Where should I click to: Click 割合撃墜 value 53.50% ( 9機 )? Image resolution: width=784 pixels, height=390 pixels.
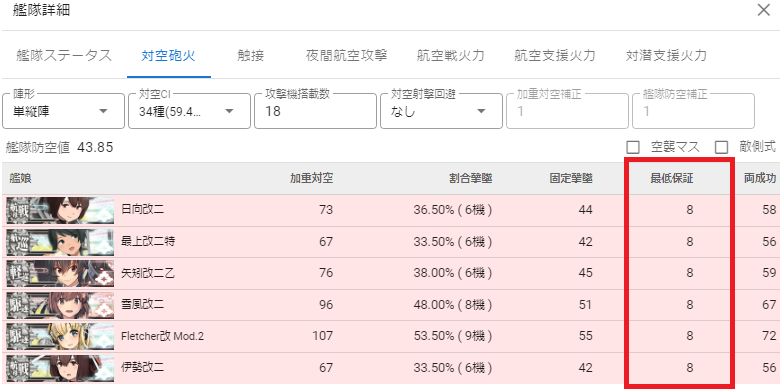[x=452, y=336]
